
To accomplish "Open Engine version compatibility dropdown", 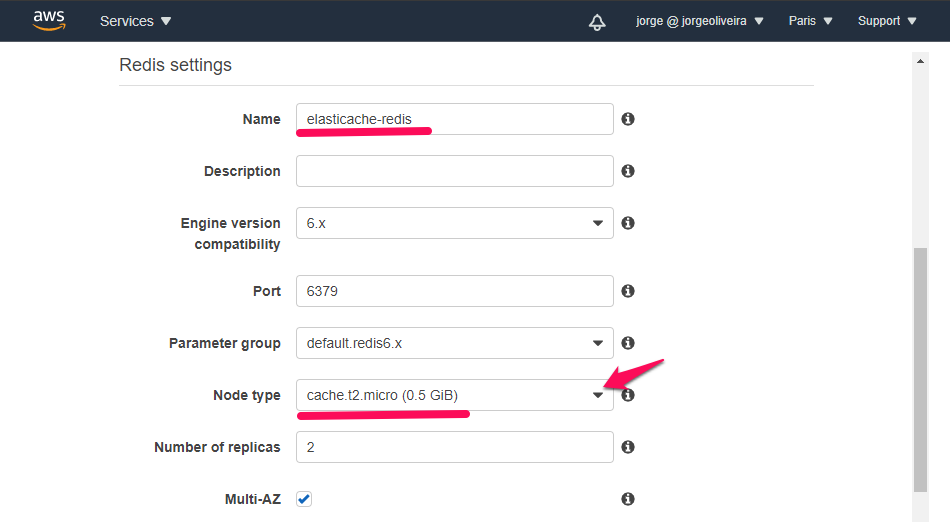I will (454, 223).
